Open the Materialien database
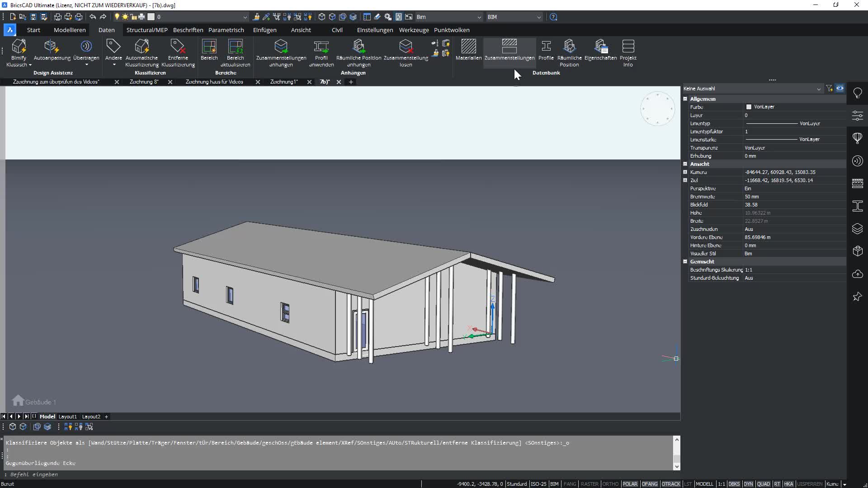The width and height of the screenshot is (868, 488). pos(468,50)
